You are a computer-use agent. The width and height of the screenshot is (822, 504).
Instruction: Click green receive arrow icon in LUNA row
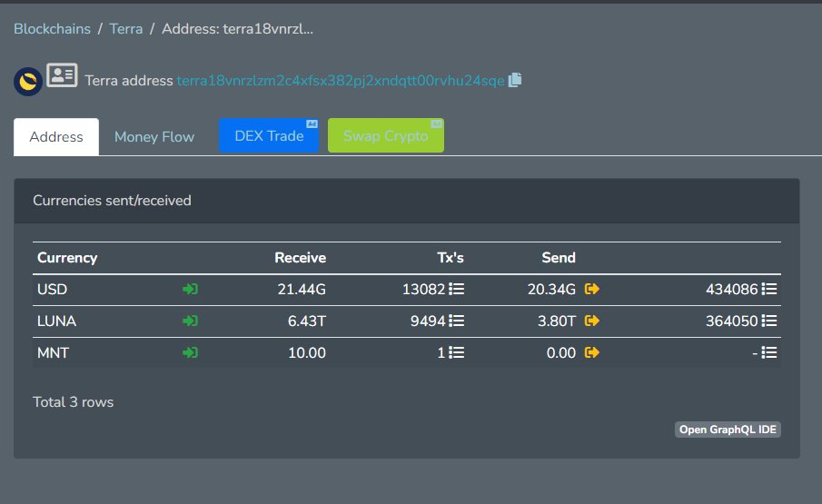(x=191, y=321)
